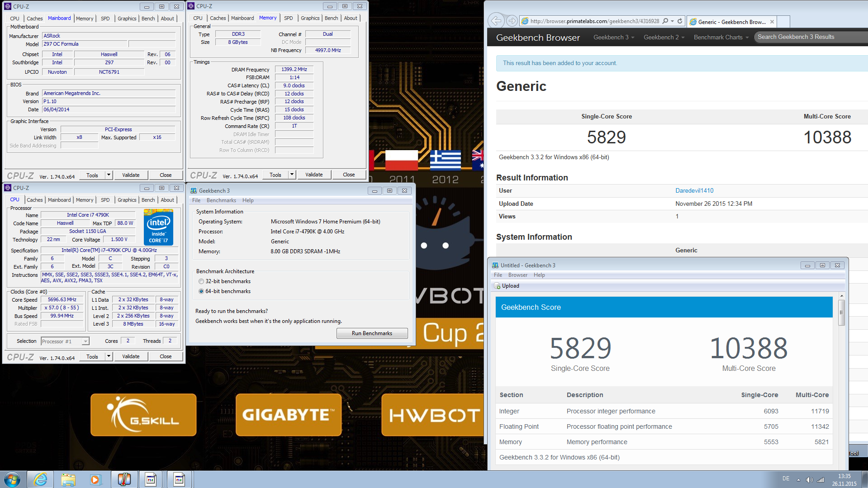Click the address bar search magnifier icon

pos(665,21)
